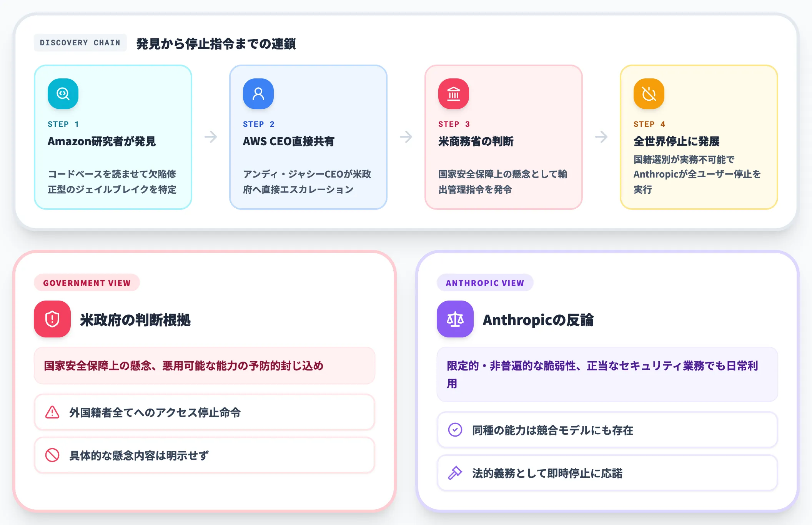This screenshot has height=525, width=812.
Task: Click the STEP 4 label
Action: (649, 124)
